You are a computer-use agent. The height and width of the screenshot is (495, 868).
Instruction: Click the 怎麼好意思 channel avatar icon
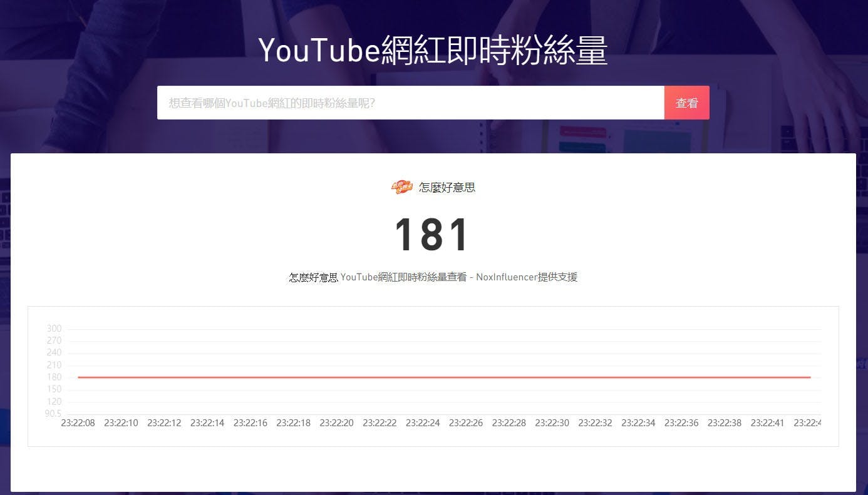point(402,187)
